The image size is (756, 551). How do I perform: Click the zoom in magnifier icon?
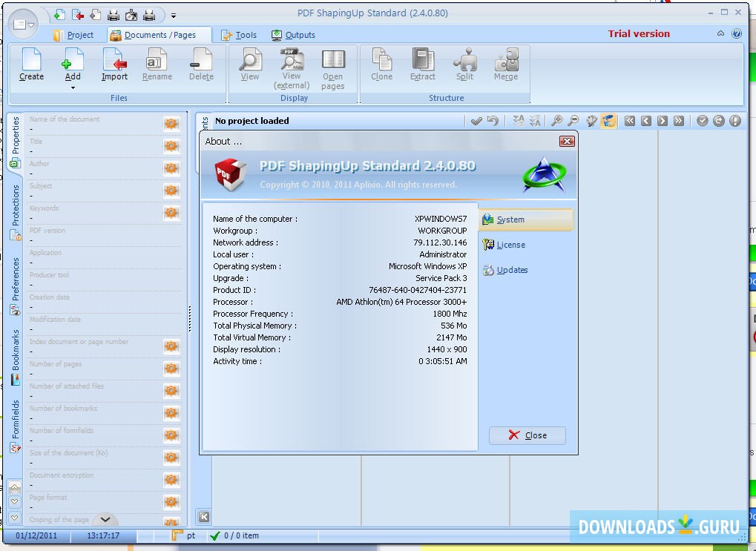point(557,121)
